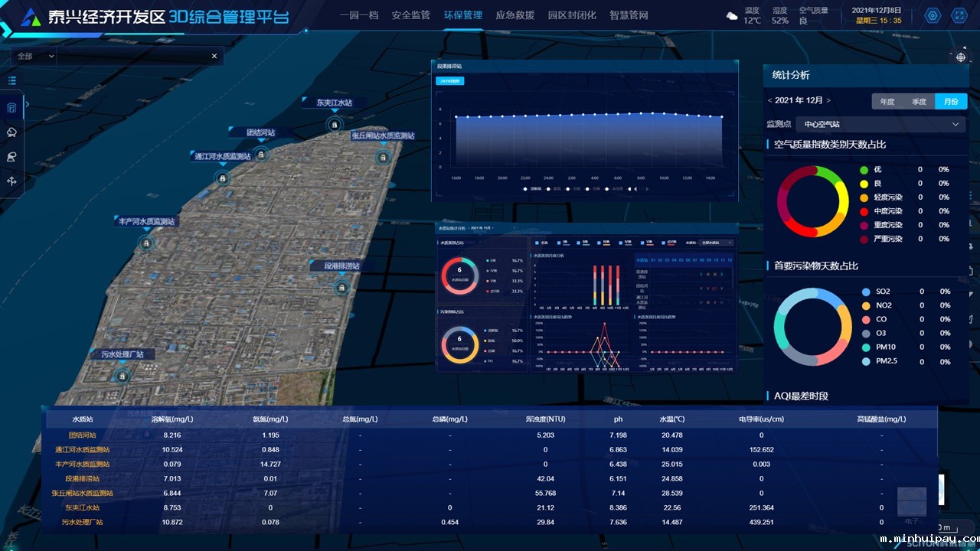The height and width of the screenshot is (551, 980).
Task: Open the 安全监管 top menu tab
Action: point(410,15)
